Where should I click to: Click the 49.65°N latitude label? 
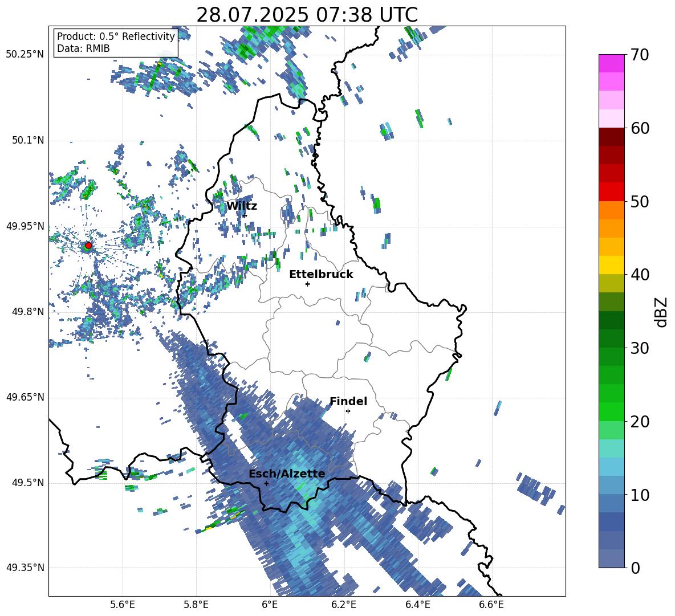25,397
